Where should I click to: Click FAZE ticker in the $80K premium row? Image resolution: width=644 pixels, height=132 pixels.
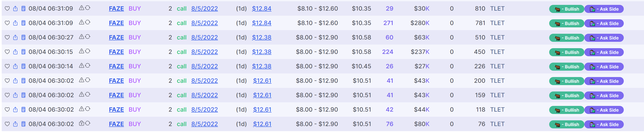pyautogui.click(x=116, y=124)
